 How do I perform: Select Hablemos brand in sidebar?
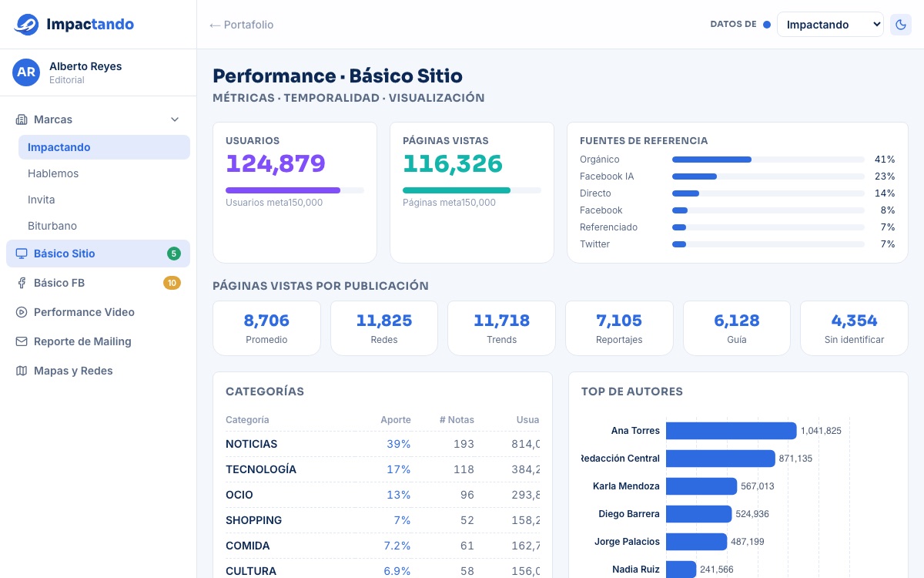click(x=104, y=173)
